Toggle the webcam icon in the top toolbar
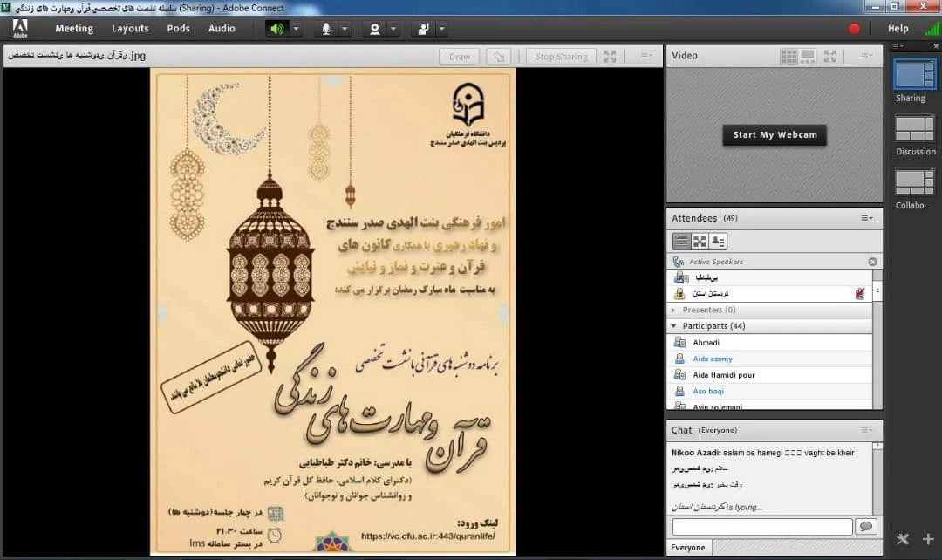Viewport: 942px width, 560px height. (x=375, y=29)
